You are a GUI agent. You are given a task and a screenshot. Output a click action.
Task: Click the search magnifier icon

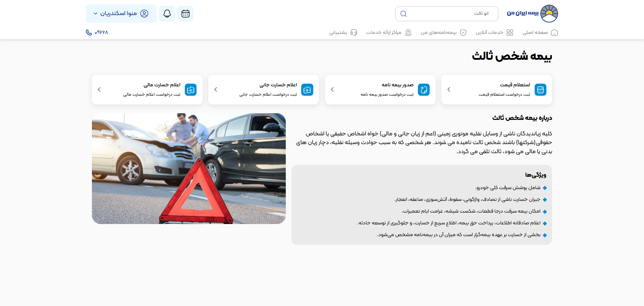[404, 14]
